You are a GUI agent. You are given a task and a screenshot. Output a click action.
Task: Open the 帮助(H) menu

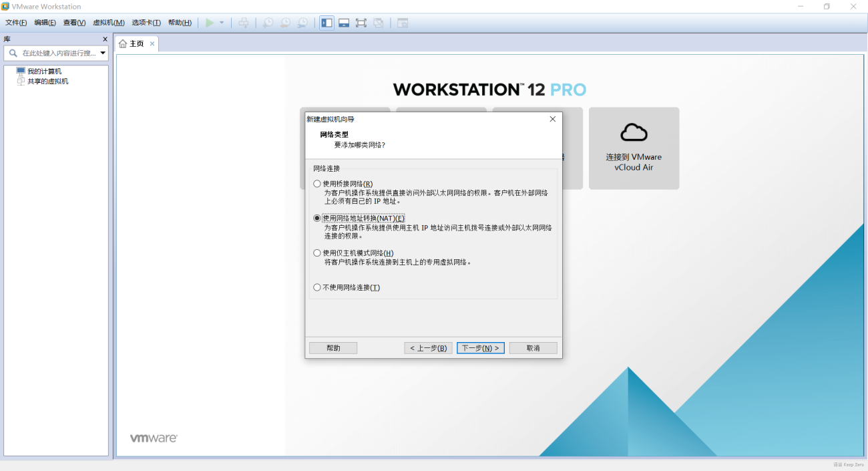(180, 23)
